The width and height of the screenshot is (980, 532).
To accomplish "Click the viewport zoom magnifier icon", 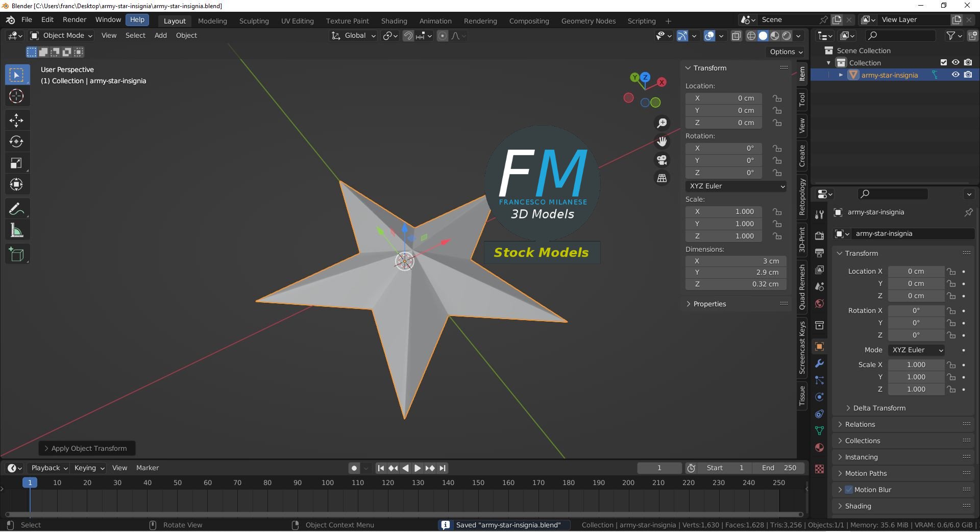I will pyautogui.click(x=662, y=123).
